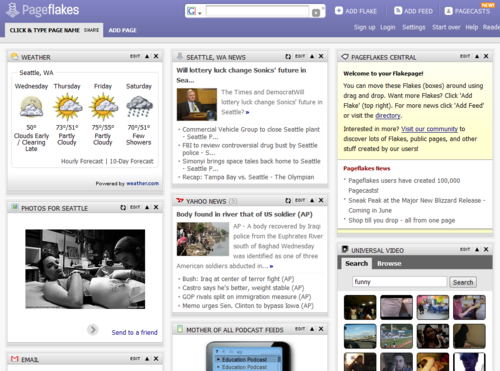This screenshot has height=371, width=500.
Task: Click Share on the page tab
Action: pyautogui.click(x=91, y=30)
